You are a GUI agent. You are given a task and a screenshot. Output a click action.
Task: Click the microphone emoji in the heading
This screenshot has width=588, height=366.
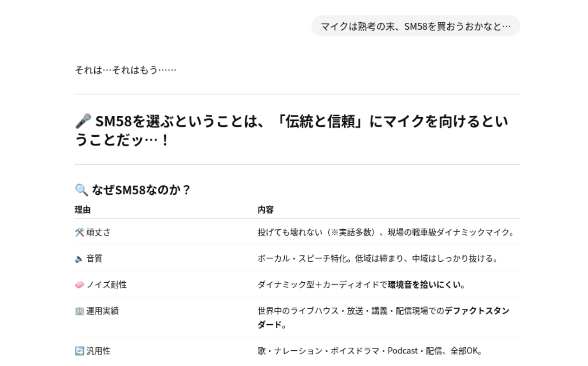coord(83,121)
